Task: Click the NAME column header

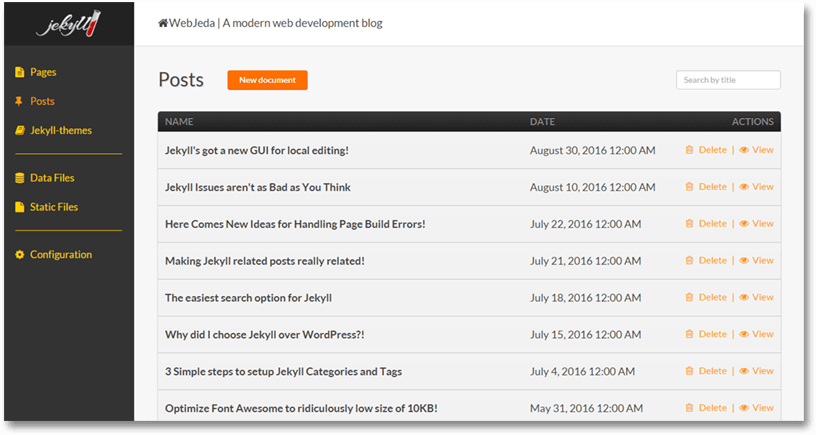Action: coord(179,122)
